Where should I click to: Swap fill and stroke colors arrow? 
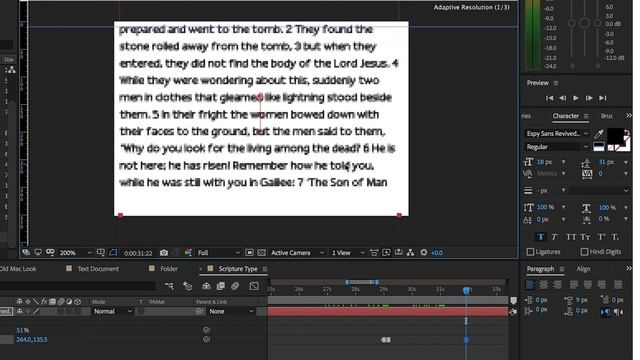[x=627, y=132]
